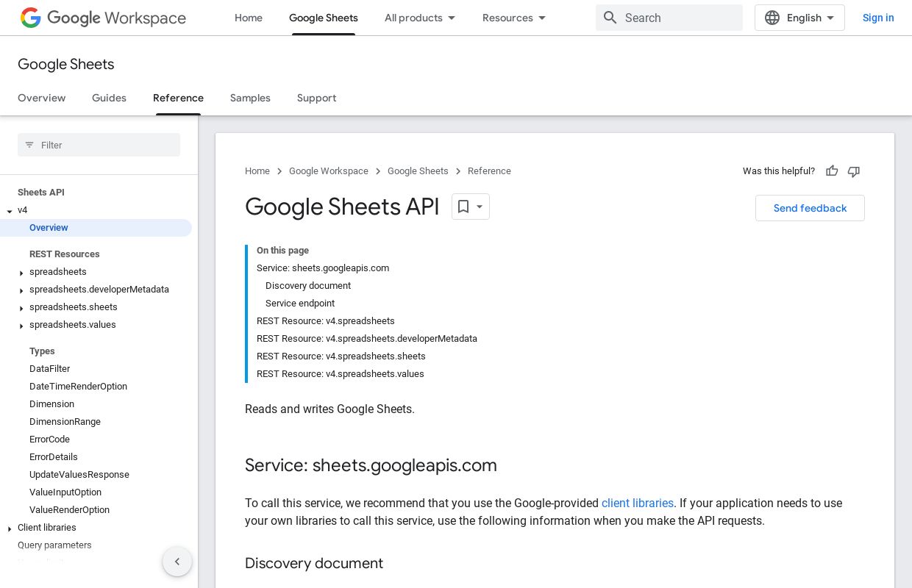Open the DataFilter type page
This screenshot has width=912, height=588.
tap(49, 369)
